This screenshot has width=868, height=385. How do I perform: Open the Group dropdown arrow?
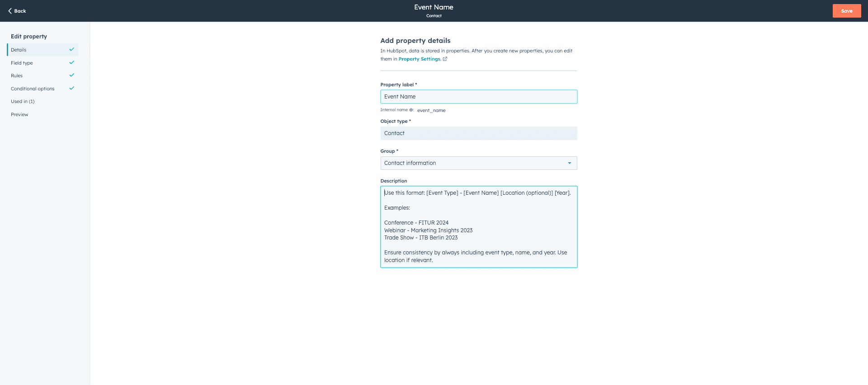click(x=569, y=163)
